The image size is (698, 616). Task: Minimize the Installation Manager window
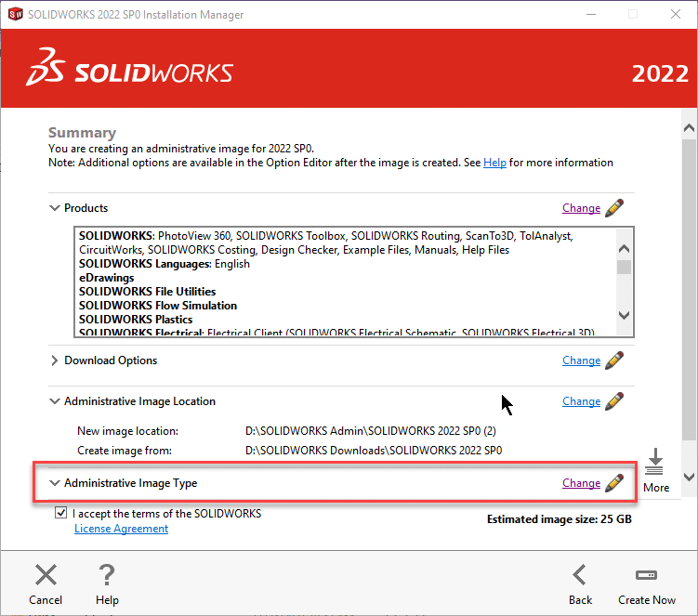591,14
